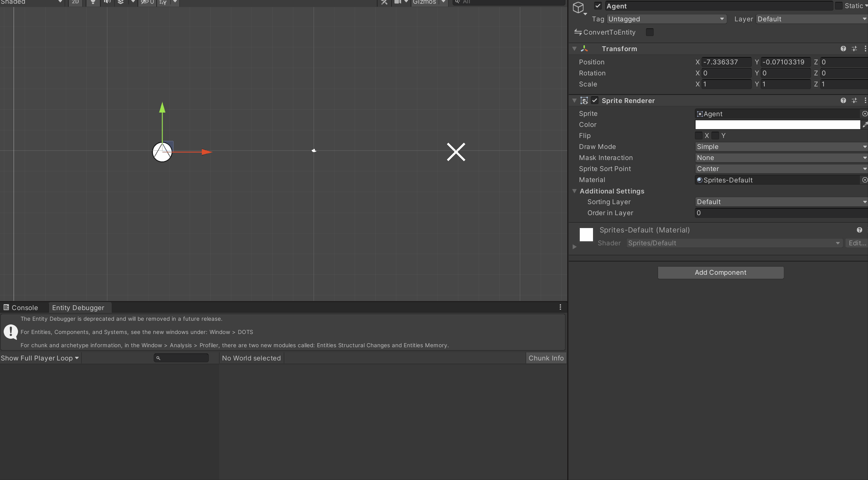Screen dimensions: 868x480
Task: Open Sprite Sort Point Center dropdown
Action: click(x=781, y=169)
